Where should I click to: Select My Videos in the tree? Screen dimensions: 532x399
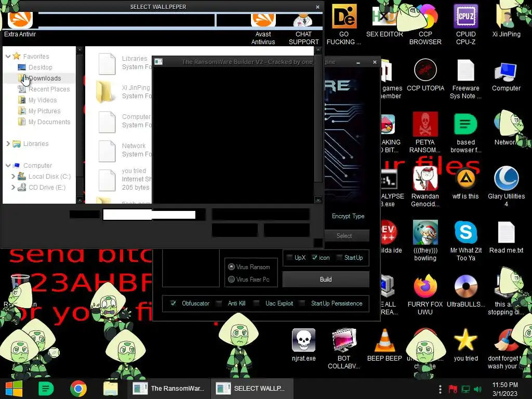tap(43, 100)
